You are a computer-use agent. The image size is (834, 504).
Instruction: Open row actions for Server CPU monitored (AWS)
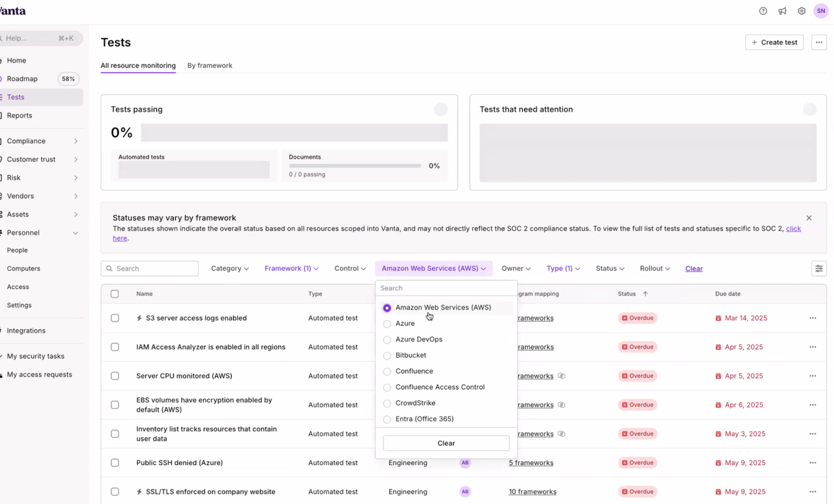click(x=813, y=376)
